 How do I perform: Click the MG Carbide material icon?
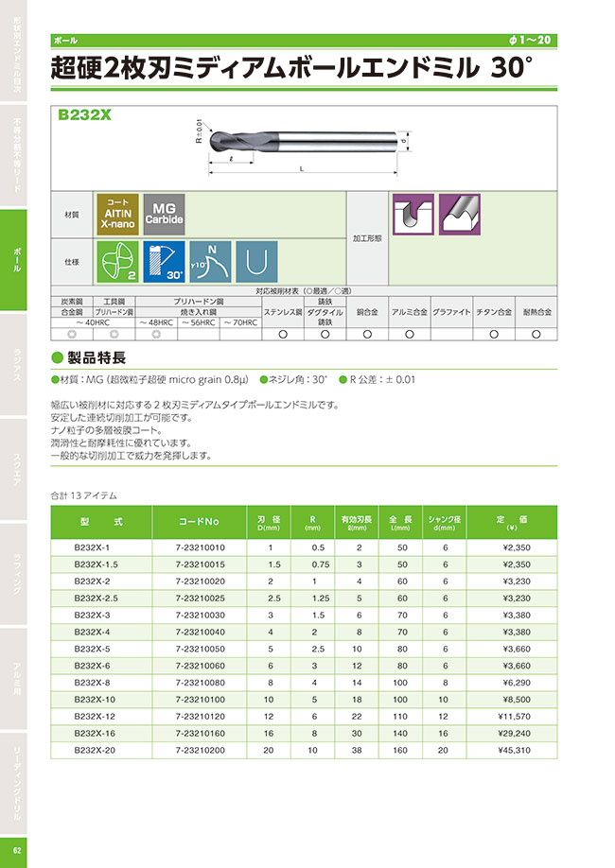(x=167, y=215)
